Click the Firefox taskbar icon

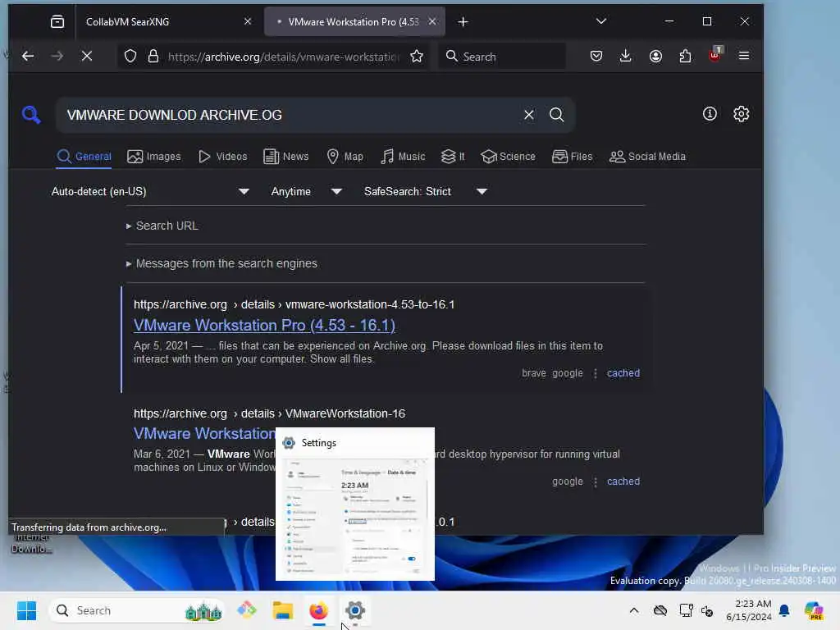click(x=319, y=610)
